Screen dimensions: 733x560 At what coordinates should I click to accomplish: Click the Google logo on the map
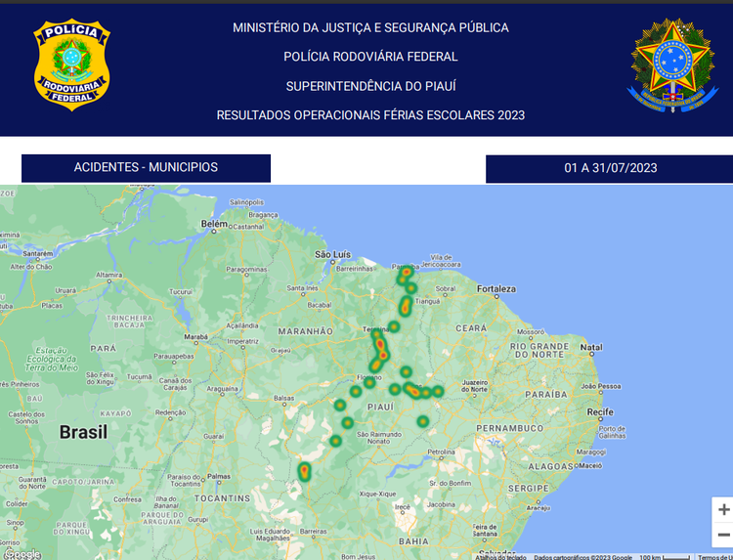coord(22,555)
